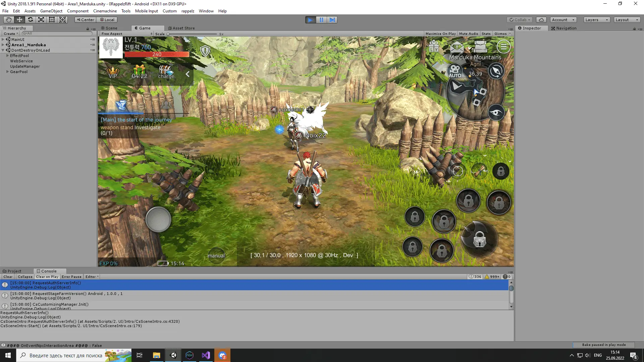
Task: Click the Step frame button
Action: click(332, 20)
